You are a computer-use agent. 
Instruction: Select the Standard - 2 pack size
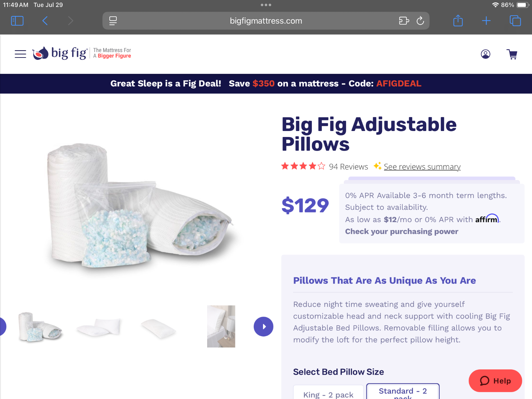click(403, 392)
